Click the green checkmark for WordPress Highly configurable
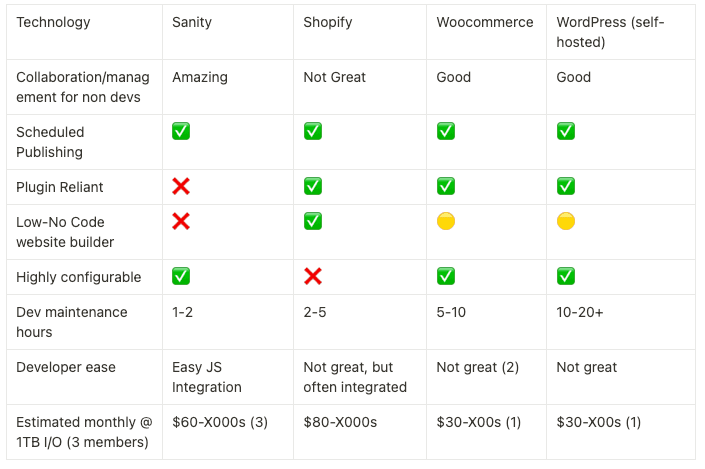This screenshot has height=469, width=705. click(566, 276)
